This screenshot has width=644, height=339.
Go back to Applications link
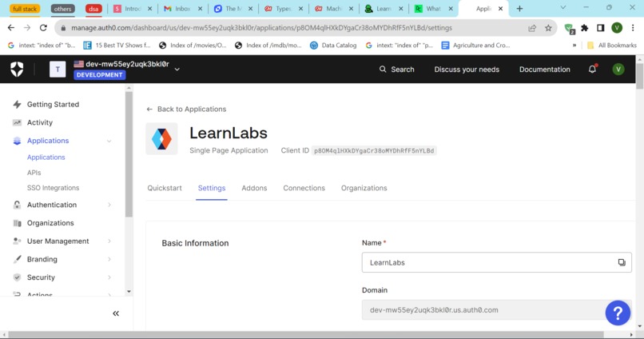click(x=186, y=109)
